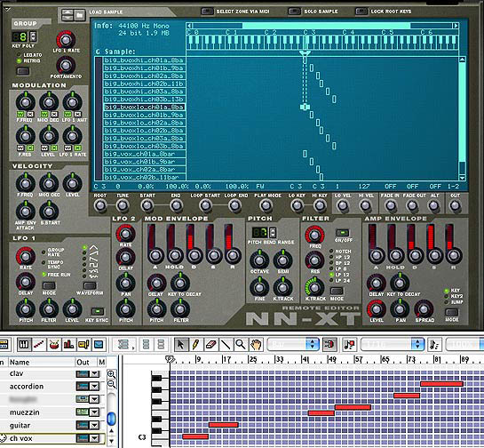Screen dimensions: 484x448
Task: Open the accordion track Out dropdown
Action: point(94,386)
